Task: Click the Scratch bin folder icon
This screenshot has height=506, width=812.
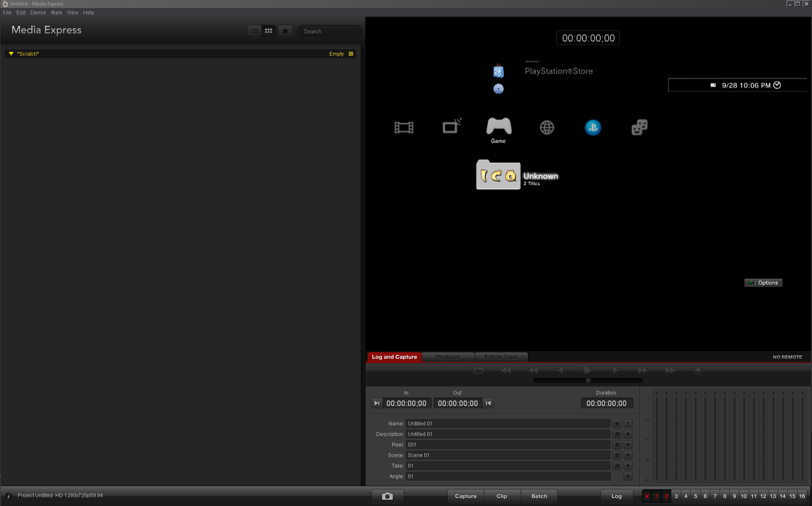Action: (351, 54)
